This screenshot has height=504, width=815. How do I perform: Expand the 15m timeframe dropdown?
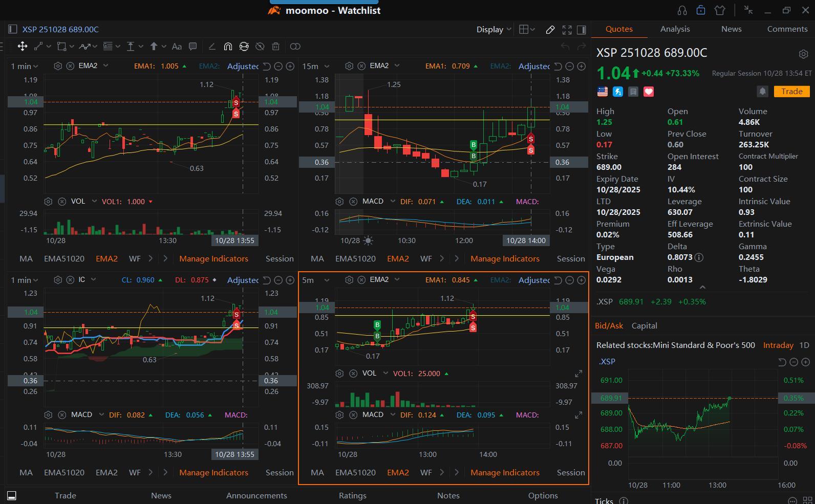coord(315,66)
